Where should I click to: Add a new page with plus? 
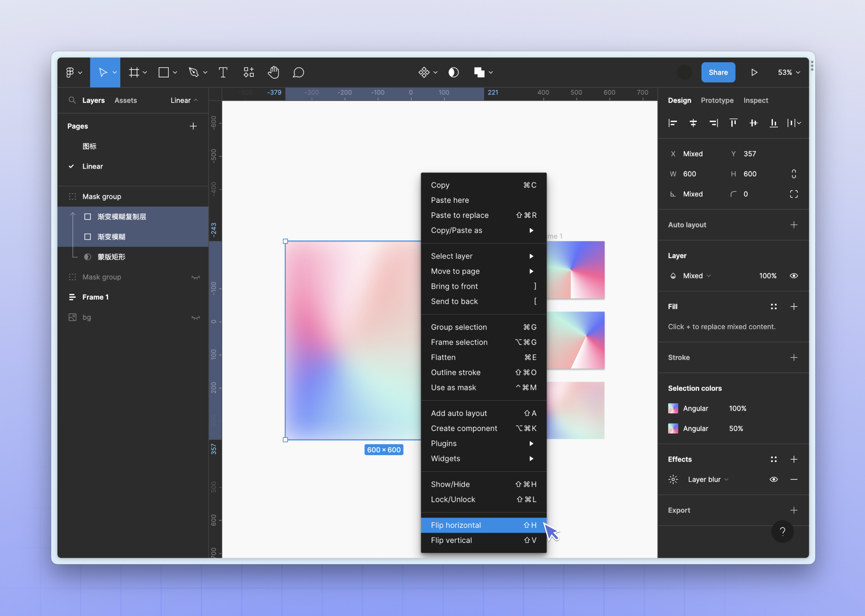[193, 126]
